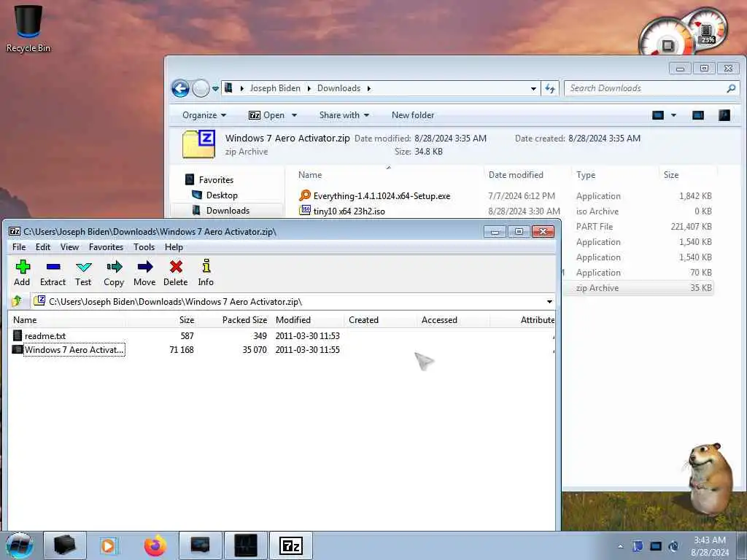Click New folder in Explorer toolbar
This screenshot has width=747, height=560.
pyautogui.click(x=413, y=115)
